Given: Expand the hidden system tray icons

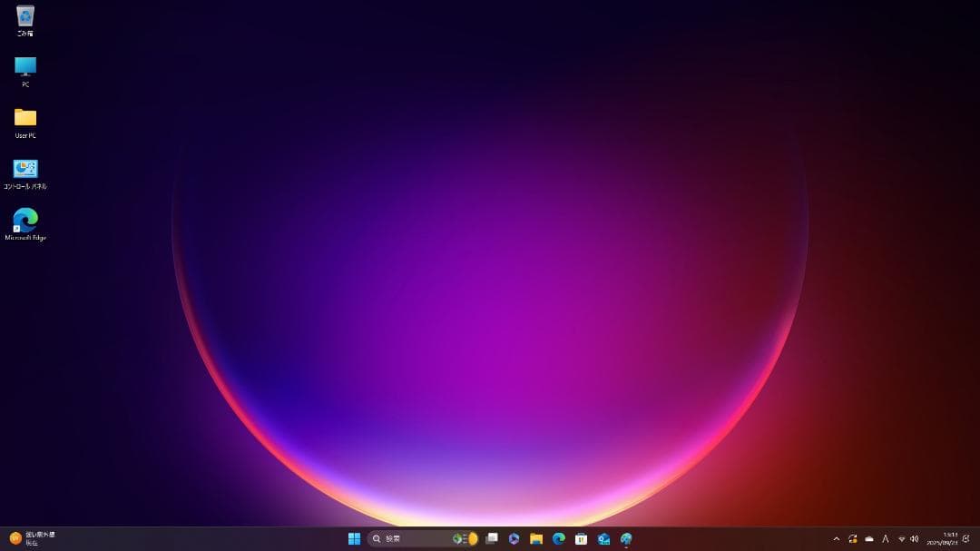Looking at the screenshot, I should point(836,537).
